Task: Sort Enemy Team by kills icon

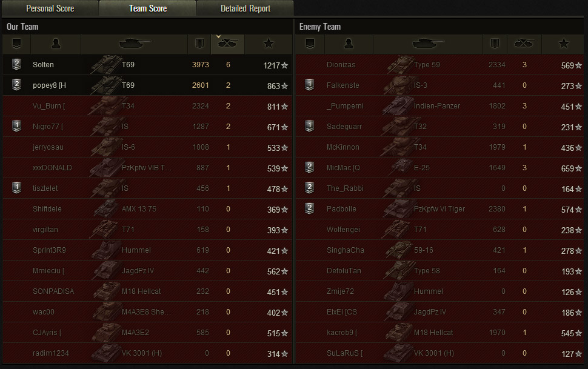Action: click(524, 44)
